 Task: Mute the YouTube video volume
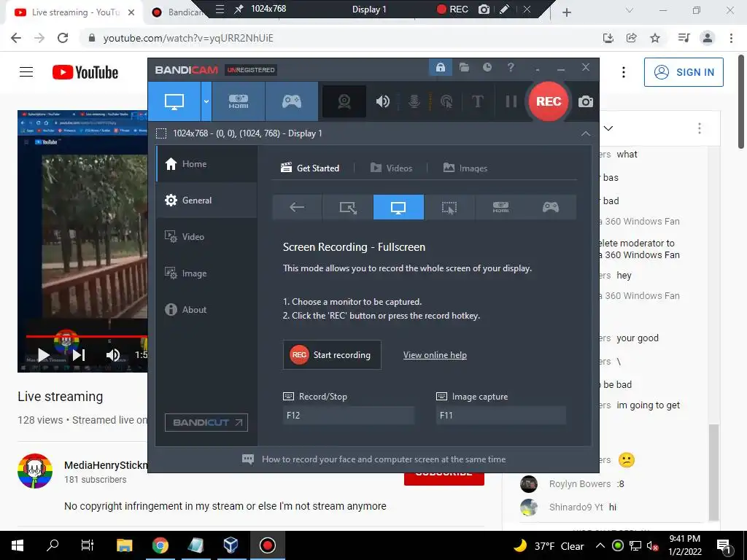click(x=113, y=355)
